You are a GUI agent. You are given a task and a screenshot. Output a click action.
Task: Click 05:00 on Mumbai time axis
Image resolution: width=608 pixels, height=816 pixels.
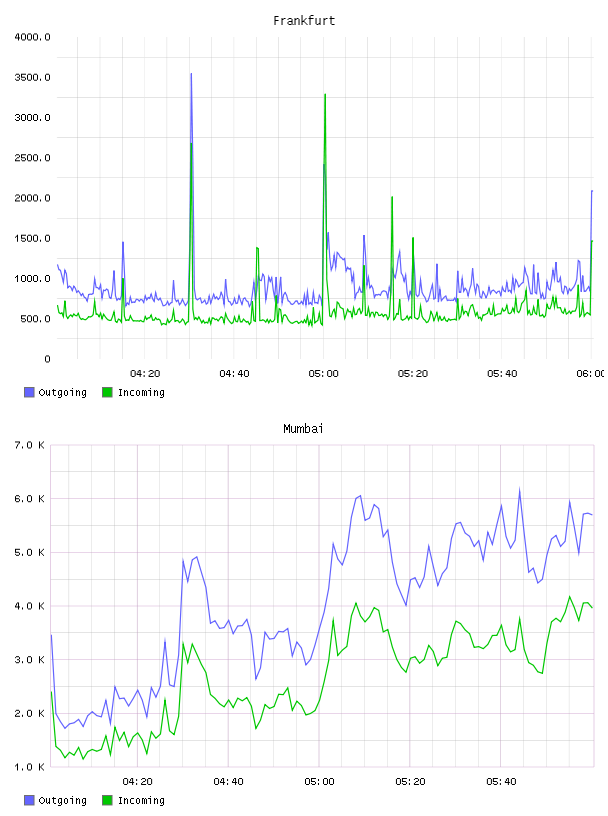319,782
